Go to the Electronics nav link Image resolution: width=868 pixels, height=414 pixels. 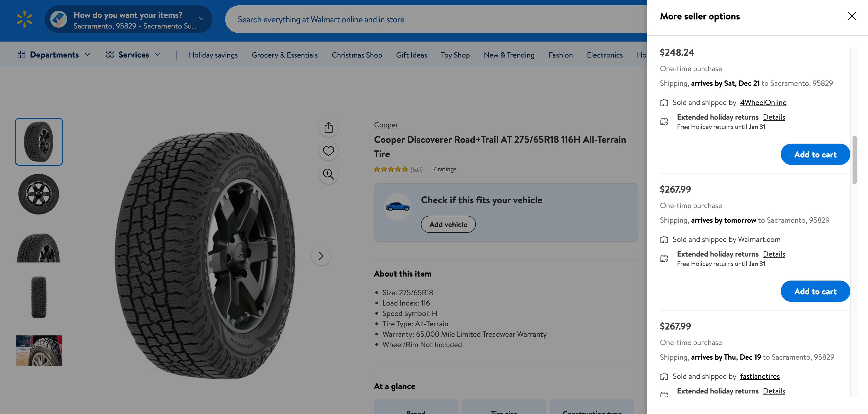(604, 55)
